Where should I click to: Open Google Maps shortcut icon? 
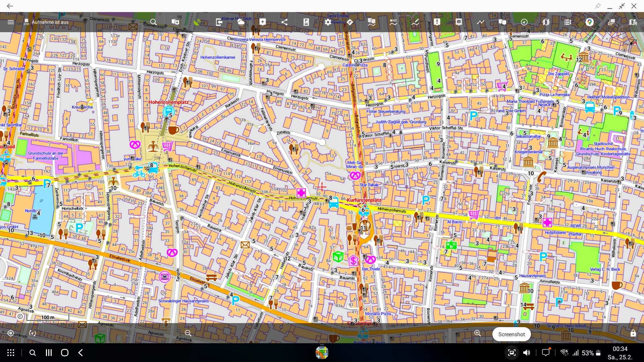point(589,22)
